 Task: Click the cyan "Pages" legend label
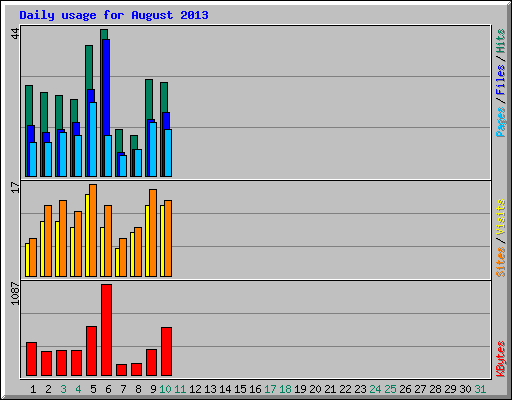[x=500, y=122]
